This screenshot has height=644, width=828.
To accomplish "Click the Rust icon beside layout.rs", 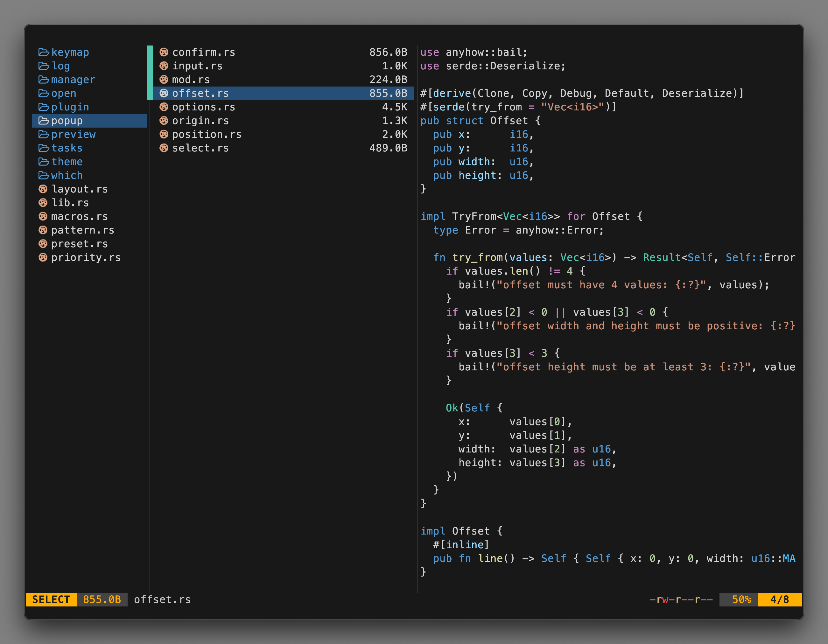I will point(43,189).
